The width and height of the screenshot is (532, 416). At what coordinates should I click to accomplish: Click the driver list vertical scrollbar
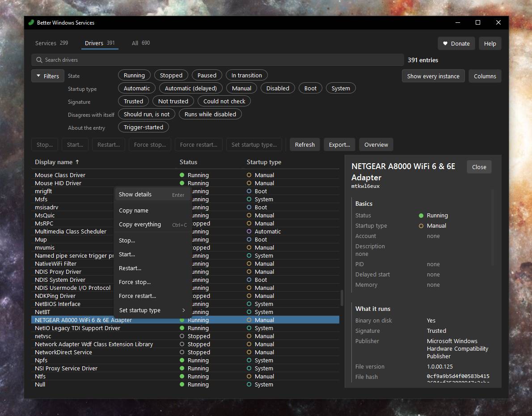coord(342,297)
